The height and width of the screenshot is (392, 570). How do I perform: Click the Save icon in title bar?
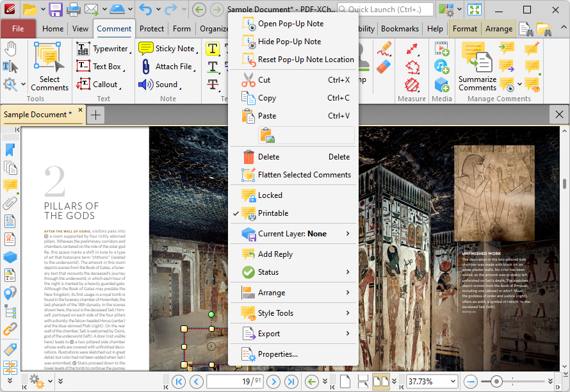click(x=56, y=10)
